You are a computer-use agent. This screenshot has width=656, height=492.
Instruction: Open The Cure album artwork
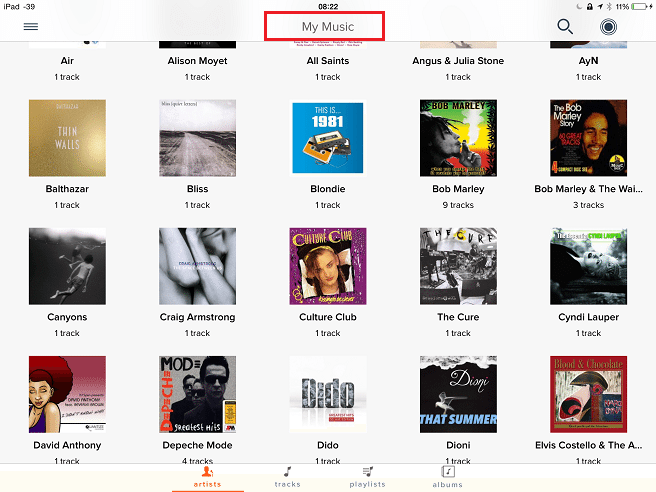click(458, 266)
